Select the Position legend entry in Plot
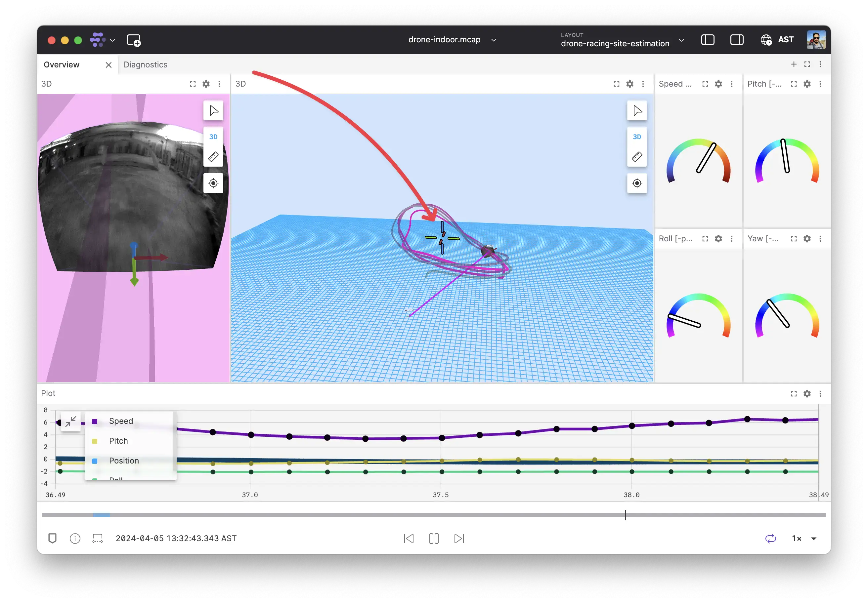This screenshot has height=603, width=868. (x=123, y=461)
